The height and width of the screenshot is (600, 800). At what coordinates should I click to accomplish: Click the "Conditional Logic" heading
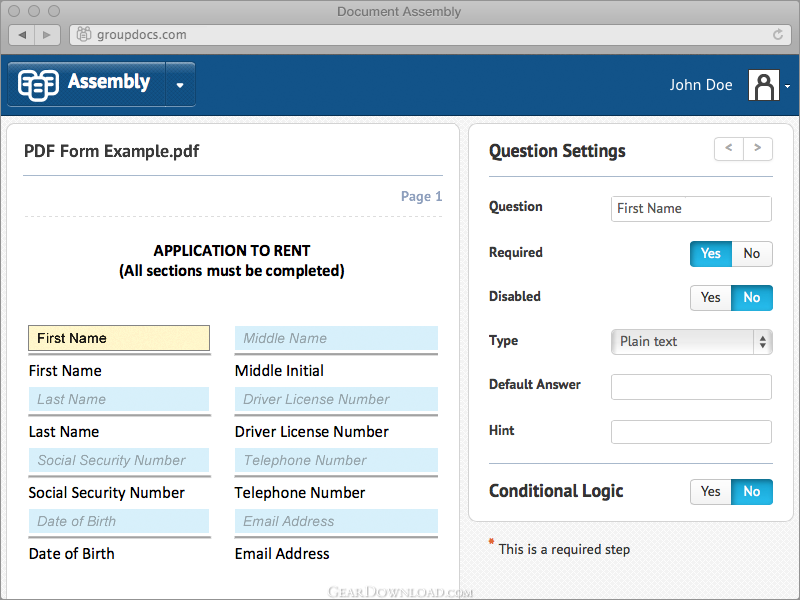556,491
